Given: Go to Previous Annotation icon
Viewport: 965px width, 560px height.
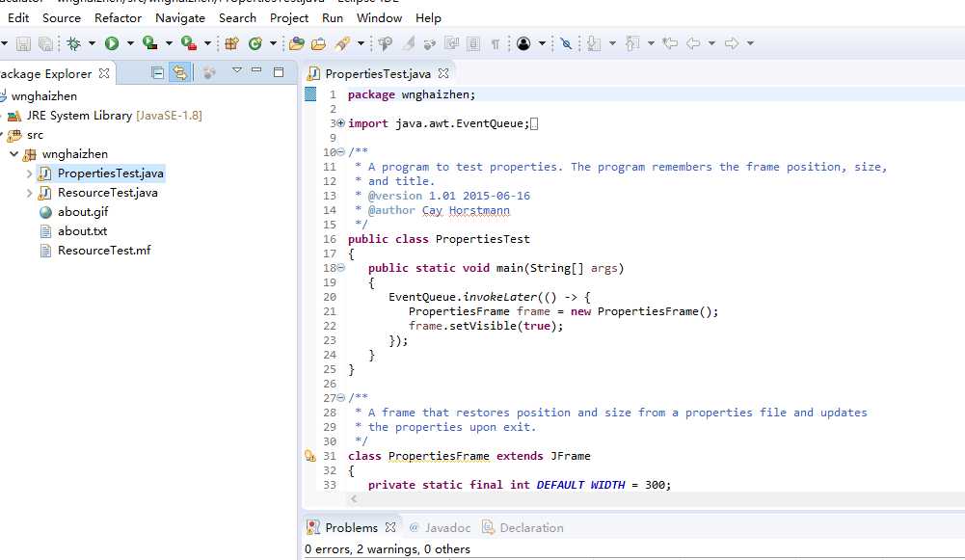Looking at the screenshot, I should [x=632, y=43].
